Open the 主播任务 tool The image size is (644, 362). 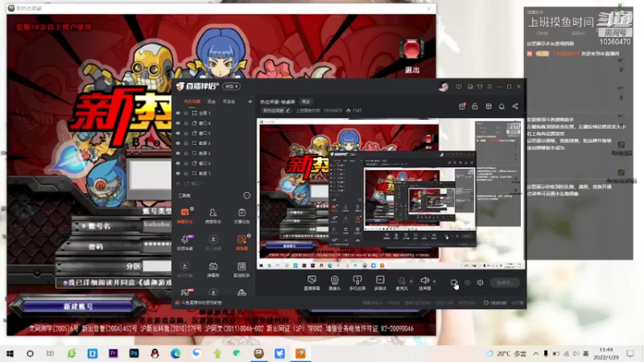(242, 215)
